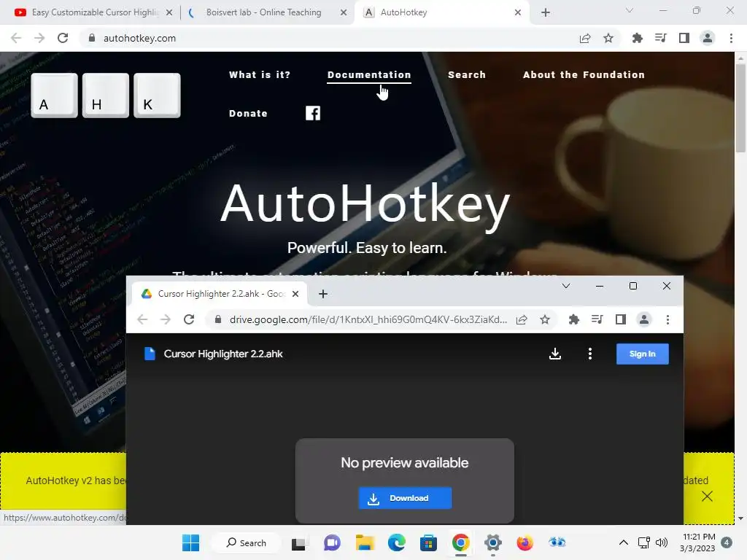Screen dimensions: 747x560
Task: Open profile avatar in Google Drive window
Action: tap(644, 319)
